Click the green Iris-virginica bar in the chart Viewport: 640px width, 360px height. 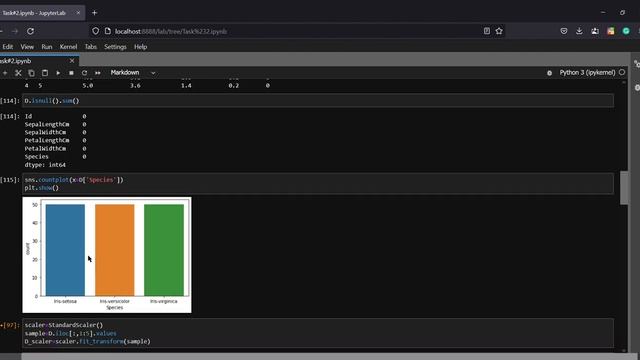pyautogui.click(x=164, y=250)
